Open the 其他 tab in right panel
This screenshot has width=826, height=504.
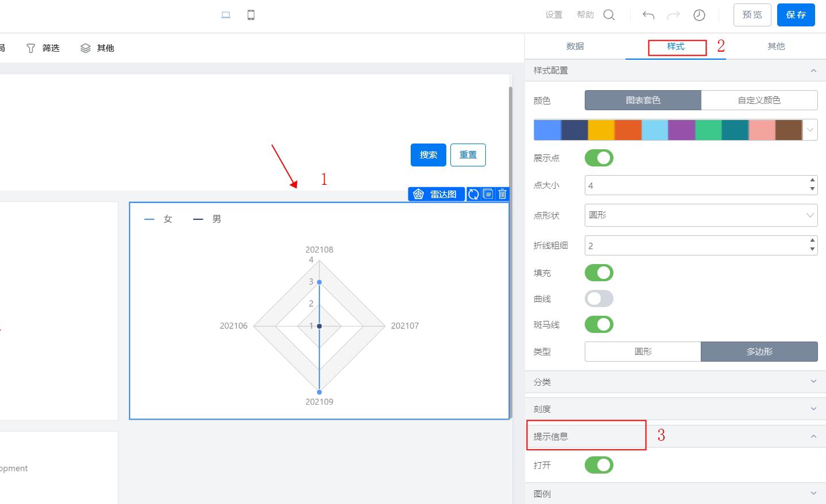point(776,46)
